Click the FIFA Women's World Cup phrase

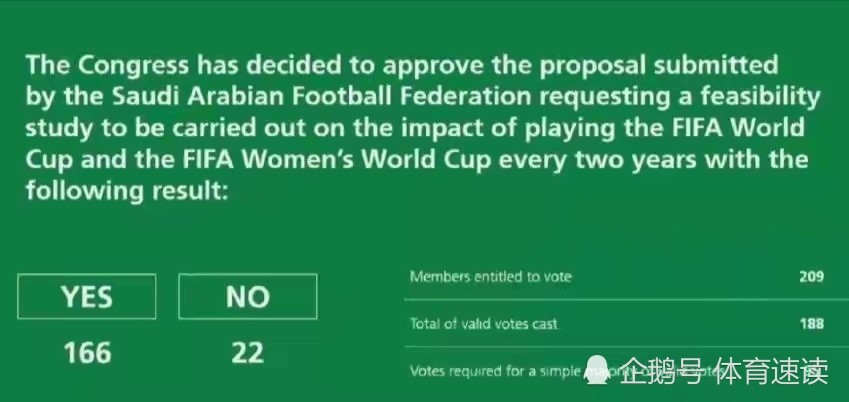point(337,159)
